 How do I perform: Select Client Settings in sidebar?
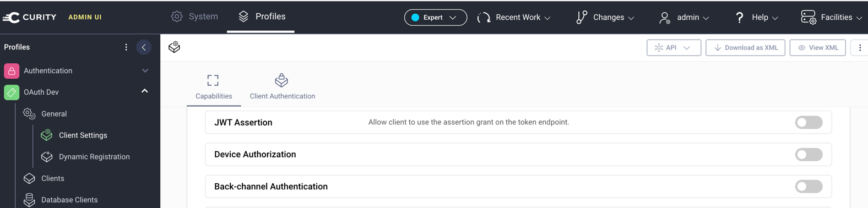coord(83,135)
